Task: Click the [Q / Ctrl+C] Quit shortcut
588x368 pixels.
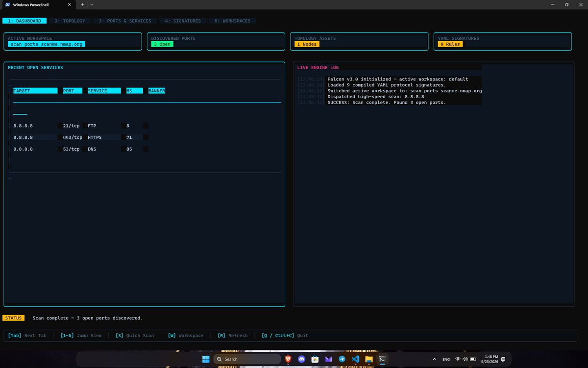Action: (x=285, y=336)
